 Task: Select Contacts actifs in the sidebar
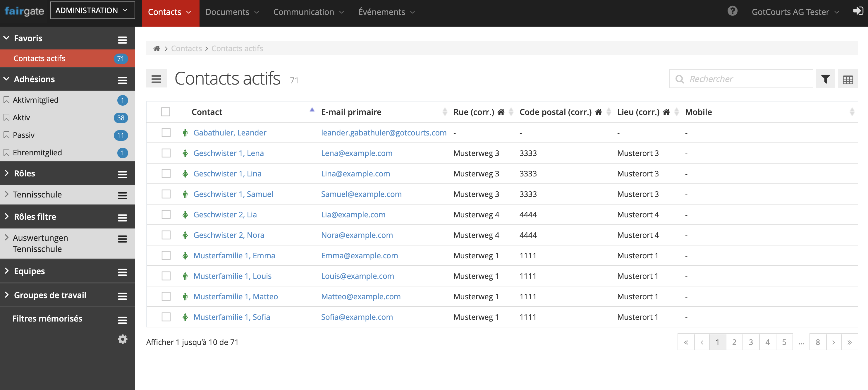[67, 58]
